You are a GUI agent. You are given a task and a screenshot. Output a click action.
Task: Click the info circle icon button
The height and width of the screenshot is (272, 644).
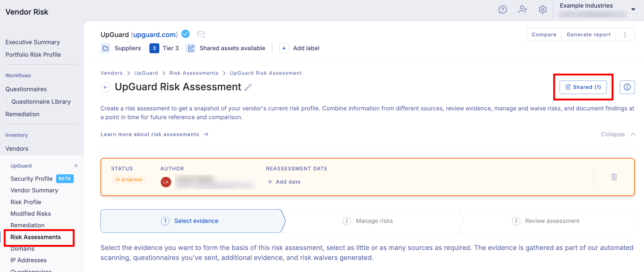coord(627,87)
